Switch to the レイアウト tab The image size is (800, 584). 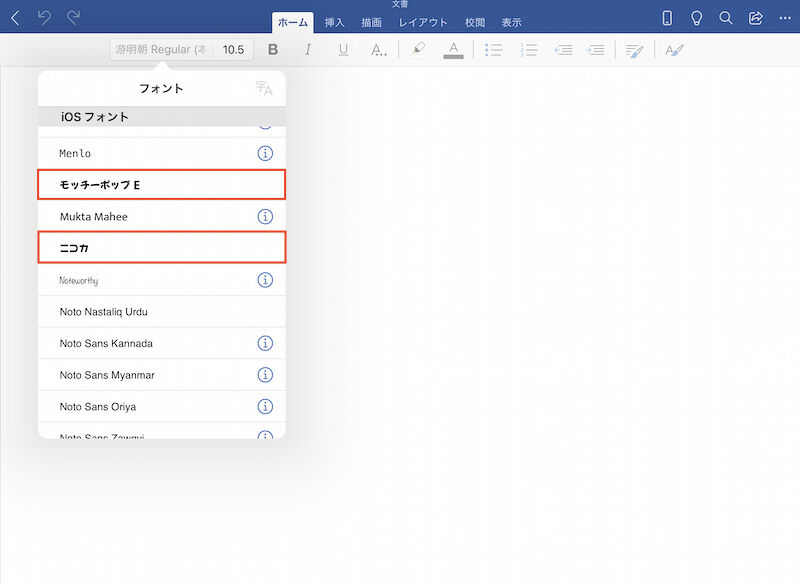(x=423, y=22)
